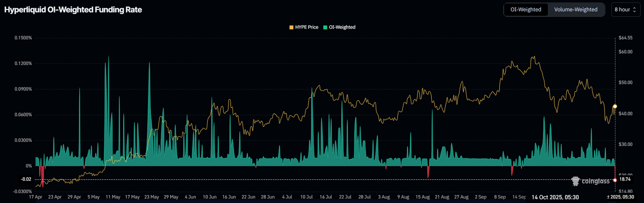Click the 8 Sep date label
Viewport: 644px width, 203px height.
(500, 197)
